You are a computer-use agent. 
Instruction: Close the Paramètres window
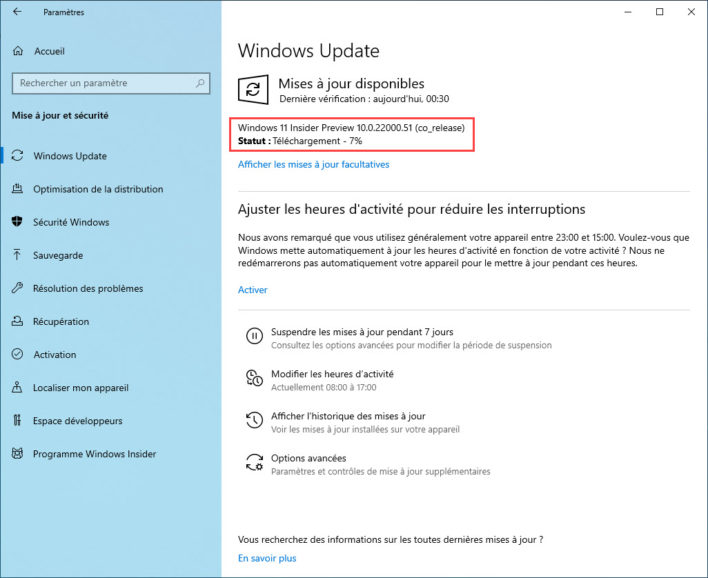(691, 12)
